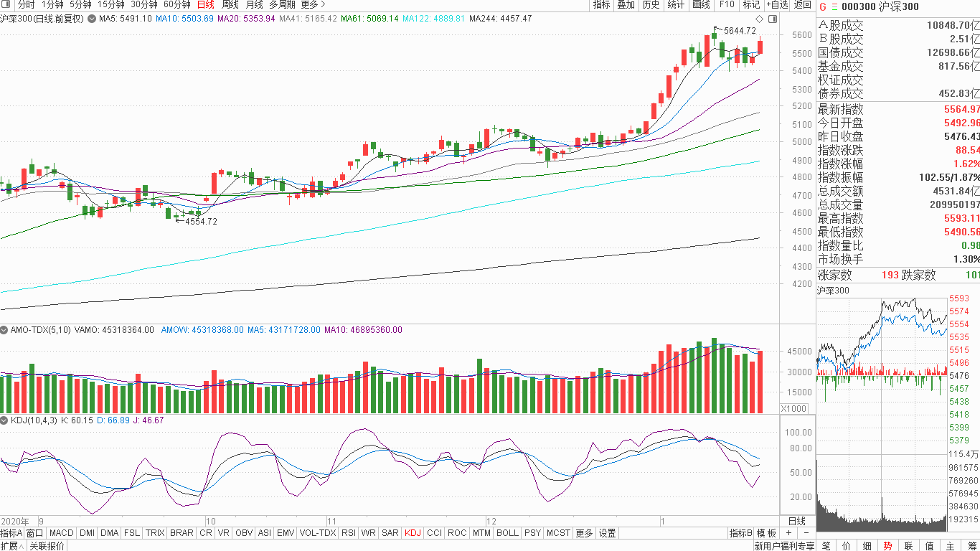
Task: Switch indicator to ASI
Action: 265,533
